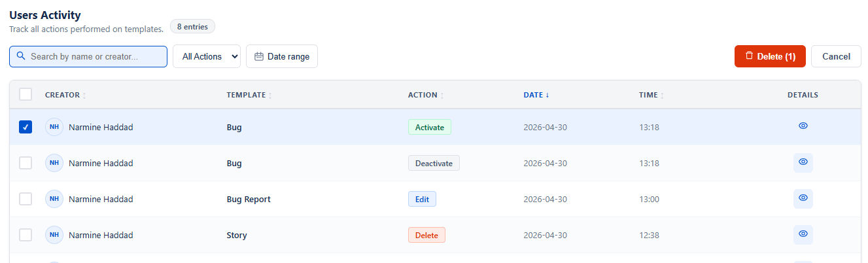
Task: Sort table by Action column
Action: (x=426, y=95)
